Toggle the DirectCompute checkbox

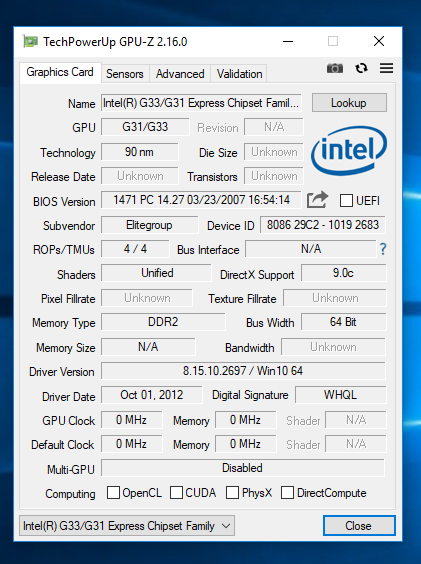(287, 492)
